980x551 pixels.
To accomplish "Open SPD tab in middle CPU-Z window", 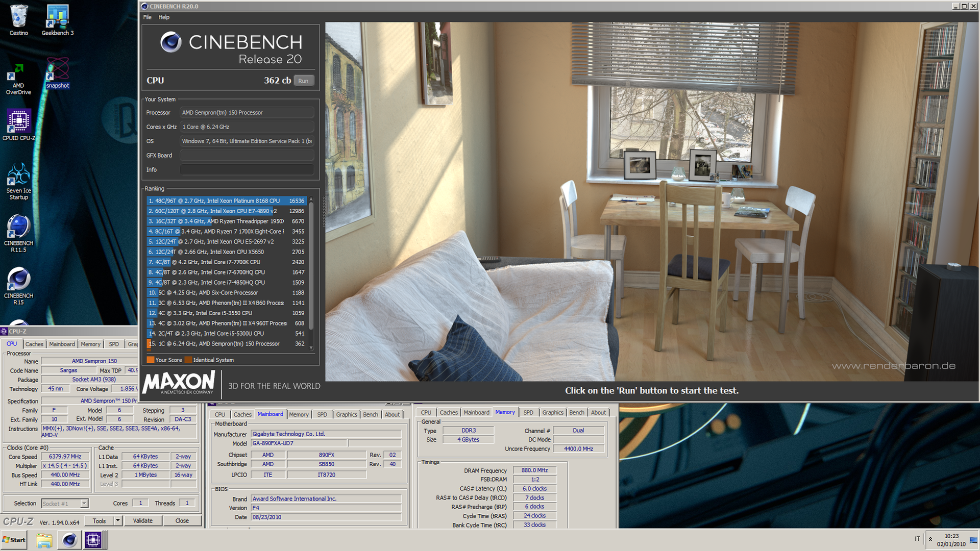I will click(x=322, y=415).
